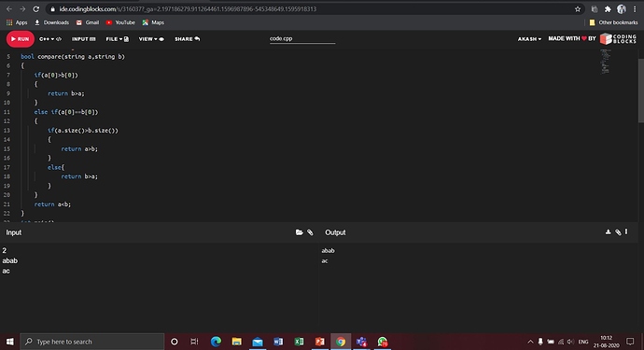644x350 pixels.
Task: Edit the code.cpp filename field
Action: click(x=302, y=38)
